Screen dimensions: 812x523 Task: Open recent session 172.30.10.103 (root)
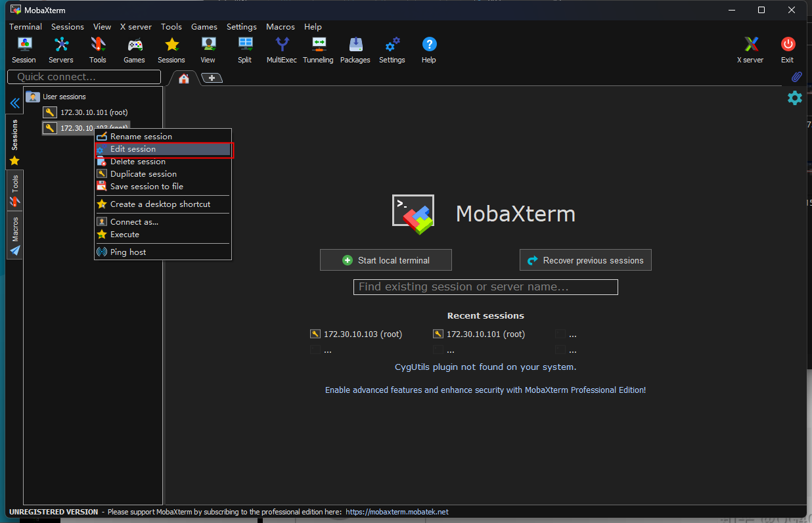click(356, 334)
